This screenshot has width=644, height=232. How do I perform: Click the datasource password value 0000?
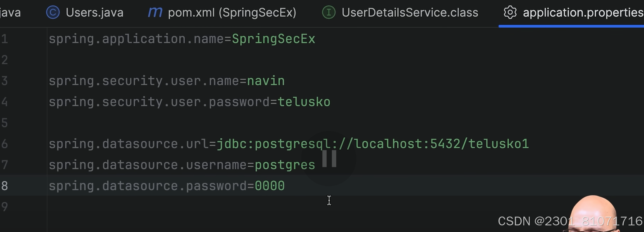point(269,185)
